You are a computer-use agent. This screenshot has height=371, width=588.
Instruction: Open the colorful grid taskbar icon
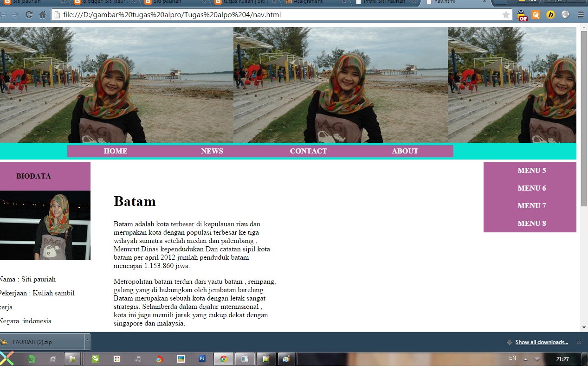[117, 359]
